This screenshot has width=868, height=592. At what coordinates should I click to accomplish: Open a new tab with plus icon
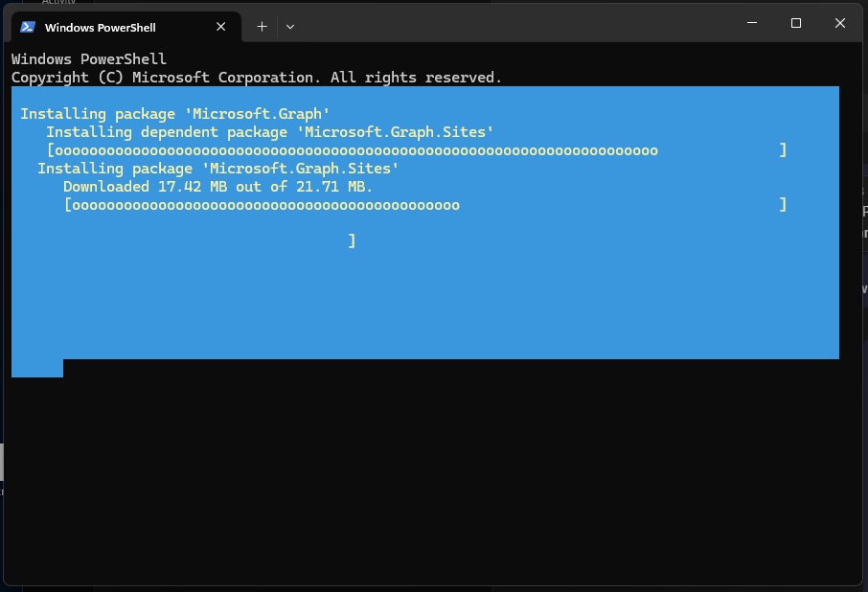coord(262,27)
